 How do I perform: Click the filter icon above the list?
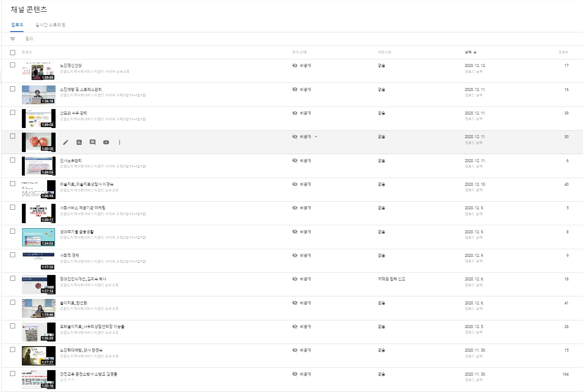(x=13, y=39)
